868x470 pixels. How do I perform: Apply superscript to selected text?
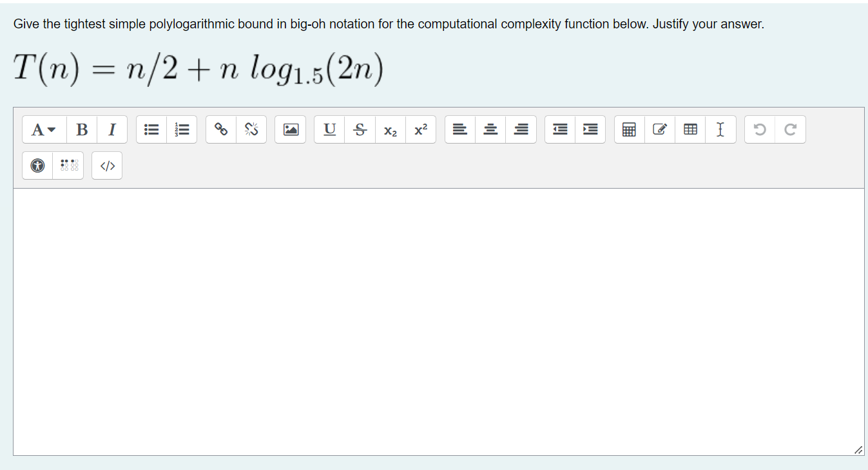click(420, 129)
